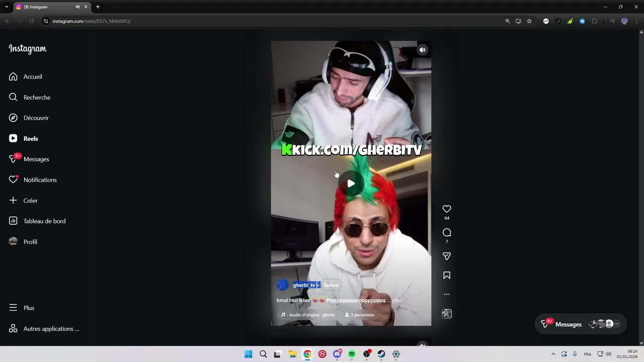Click Créer to make a post
The height and width of the screenshot is (362, 644).
pyautogui.click(x=23, y=200)
